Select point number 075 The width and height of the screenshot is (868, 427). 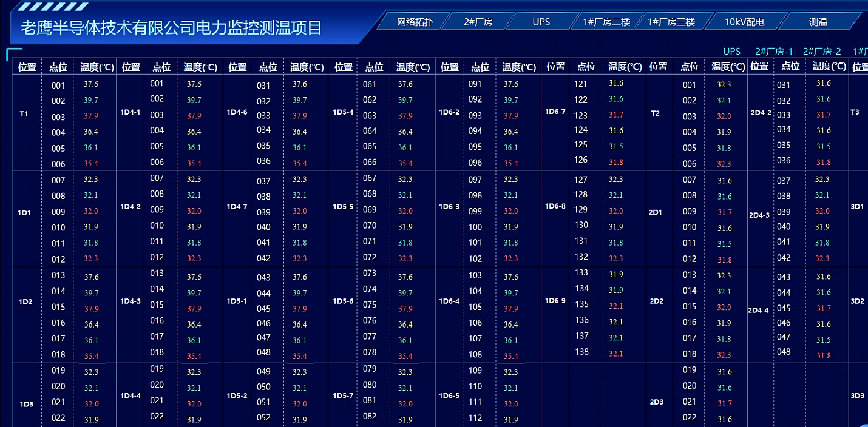[x=370, y=304]
